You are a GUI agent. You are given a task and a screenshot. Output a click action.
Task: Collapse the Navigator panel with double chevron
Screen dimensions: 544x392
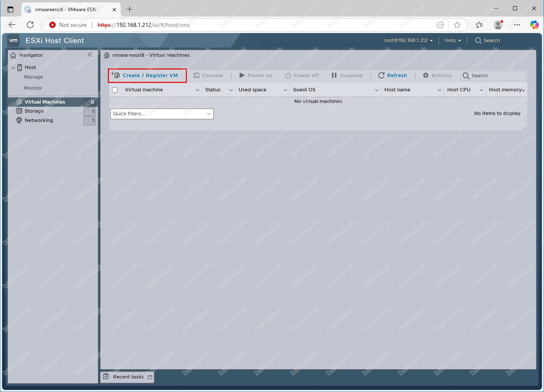pyautogui.click(x=90, y=55)
